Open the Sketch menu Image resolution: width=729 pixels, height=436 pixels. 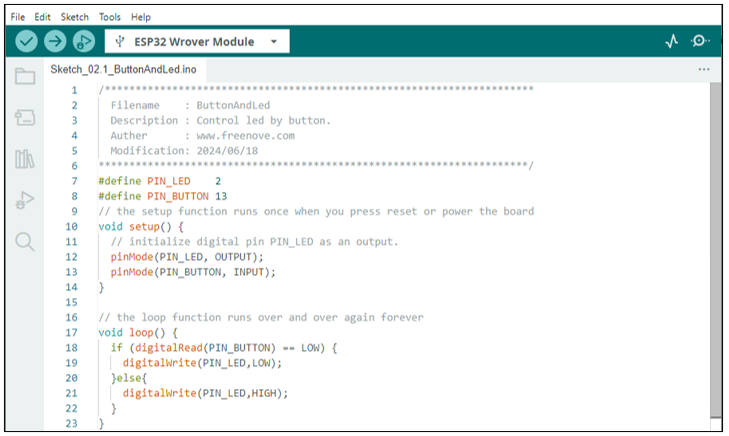(x=74, y=17)
